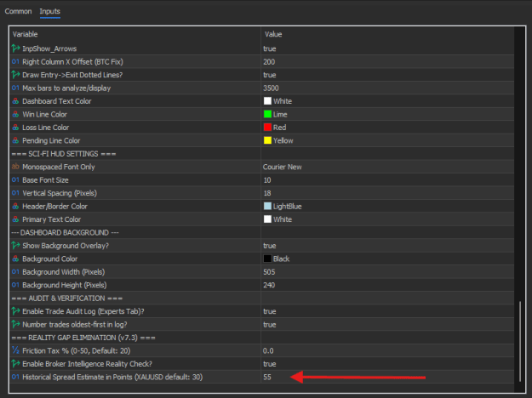
Task: Click the integer icon beside Vertical Spacing (Pixels)
Action: click(x=15, y=193)
